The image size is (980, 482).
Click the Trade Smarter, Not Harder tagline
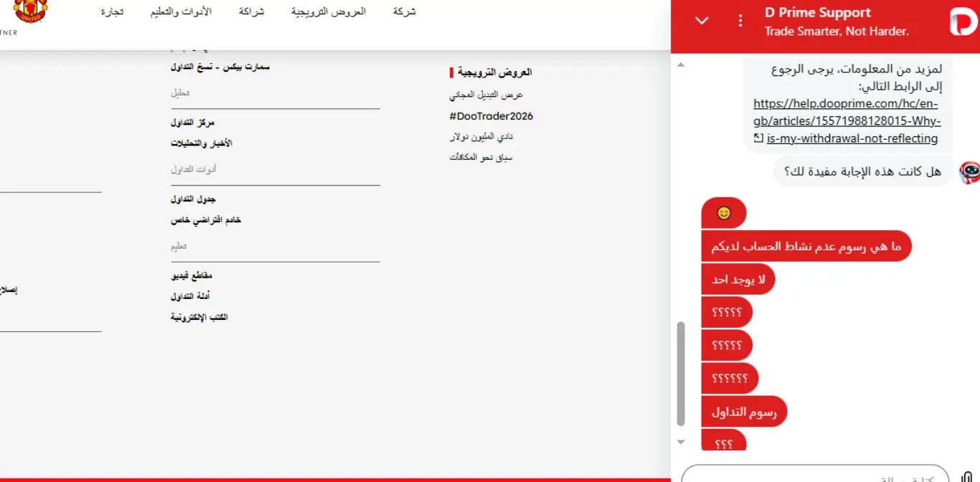tap(837, 32)
